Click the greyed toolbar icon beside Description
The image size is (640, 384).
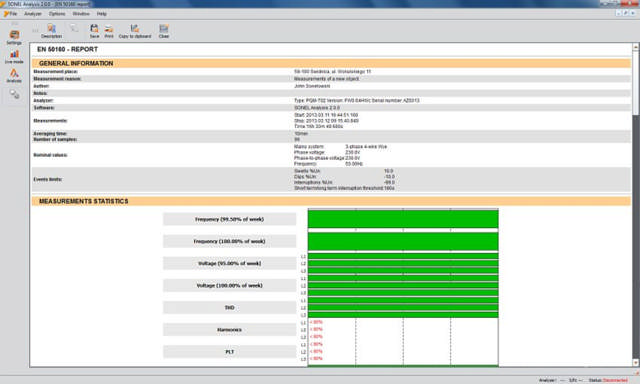[74, 28]
